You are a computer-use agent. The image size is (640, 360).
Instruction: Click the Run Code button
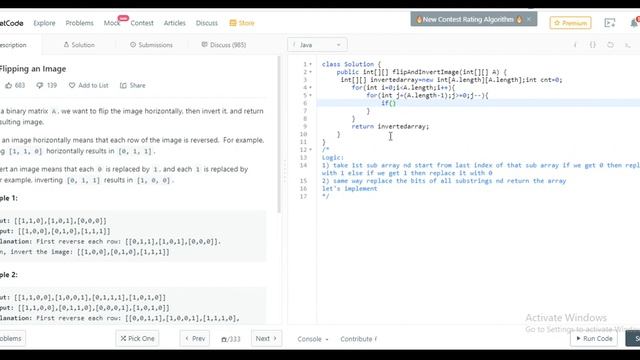(x=594, y=338)
